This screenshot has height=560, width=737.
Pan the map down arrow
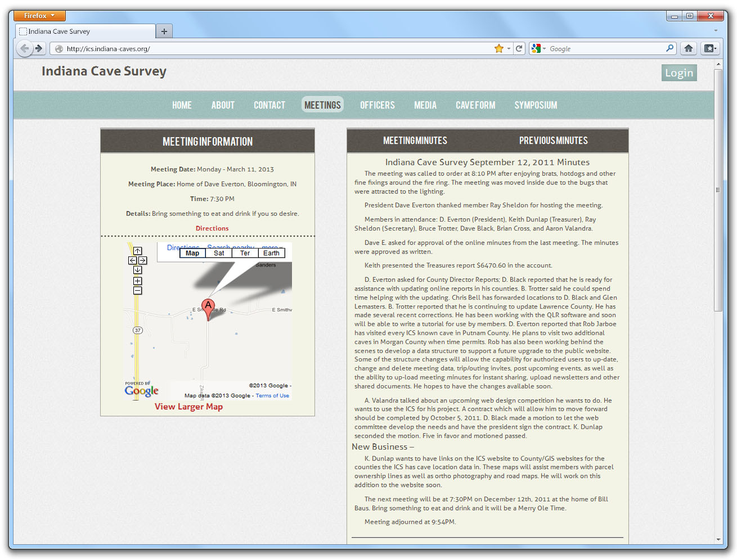(x=138, y=270)
